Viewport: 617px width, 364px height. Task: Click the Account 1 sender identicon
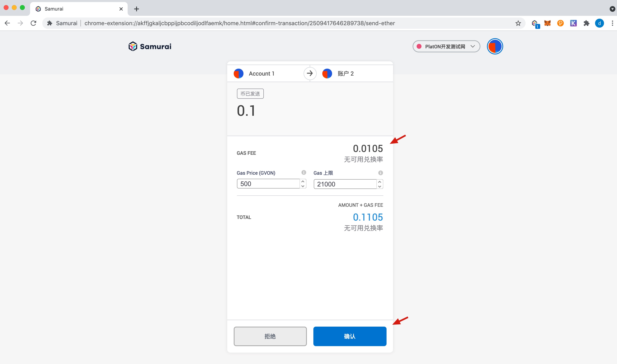click(238, 73)
